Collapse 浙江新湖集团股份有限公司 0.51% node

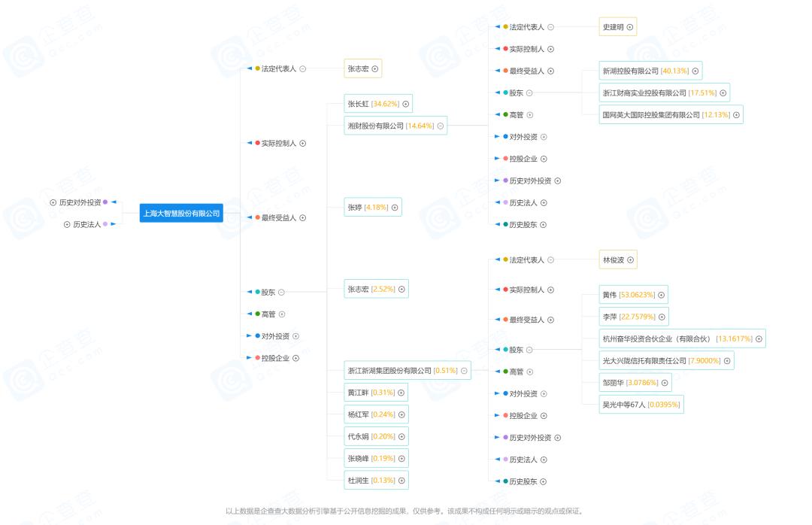[465, 371]
